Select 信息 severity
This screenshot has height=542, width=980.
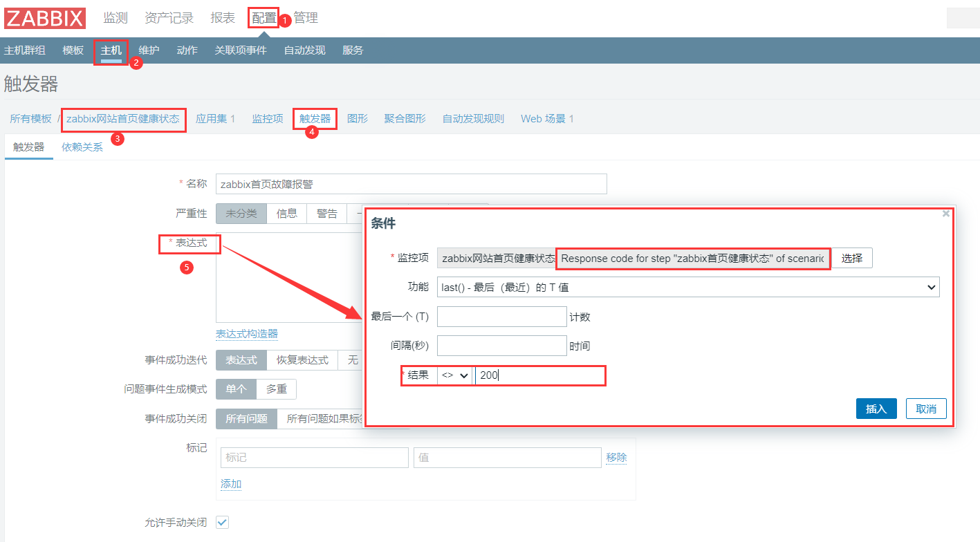(x=287, y=214)
